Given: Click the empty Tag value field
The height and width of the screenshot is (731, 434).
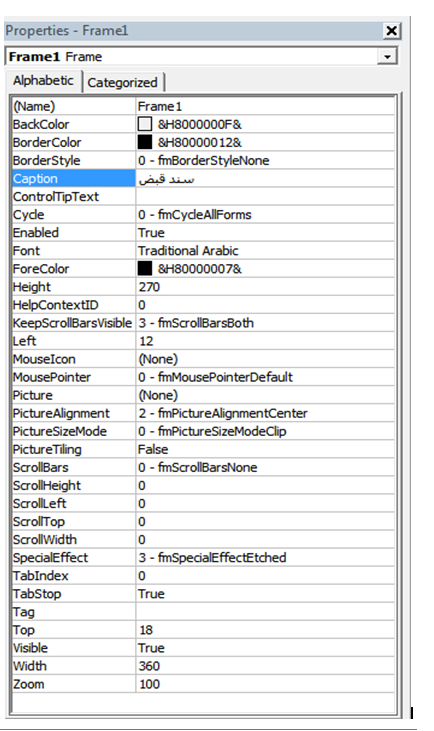Looking at the screenshot, I should click(x=265, y=612).
